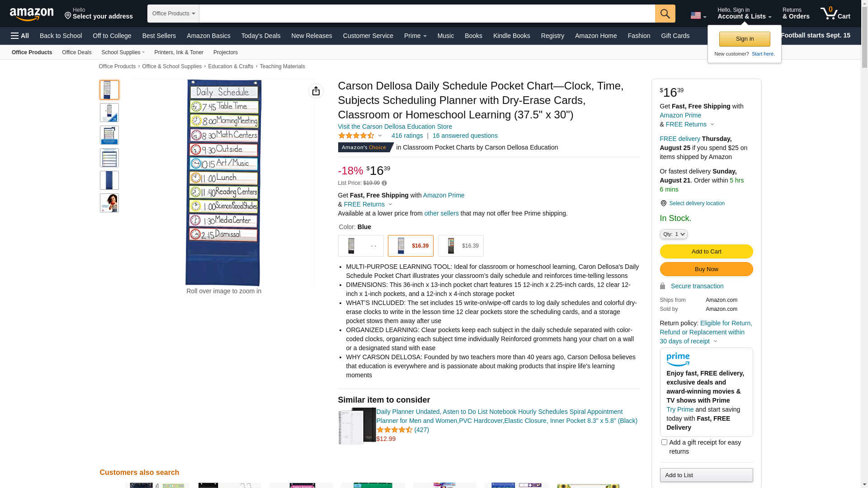Check the gift receipt checkbox
Viewport: 868px width, 488px height.
pyautogui.click(x=664, y=442)
